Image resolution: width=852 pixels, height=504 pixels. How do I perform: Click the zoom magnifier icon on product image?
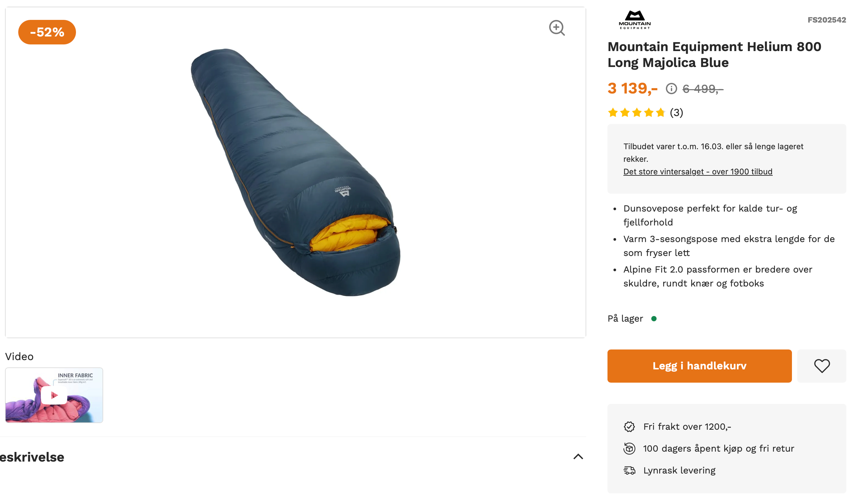coord(556,28)
